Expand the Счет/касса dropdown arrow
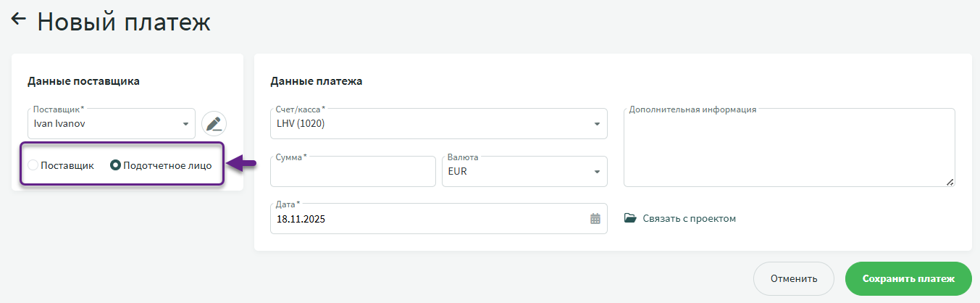The height and width of the screenshot is (303, 980). [x=597, y=124]
